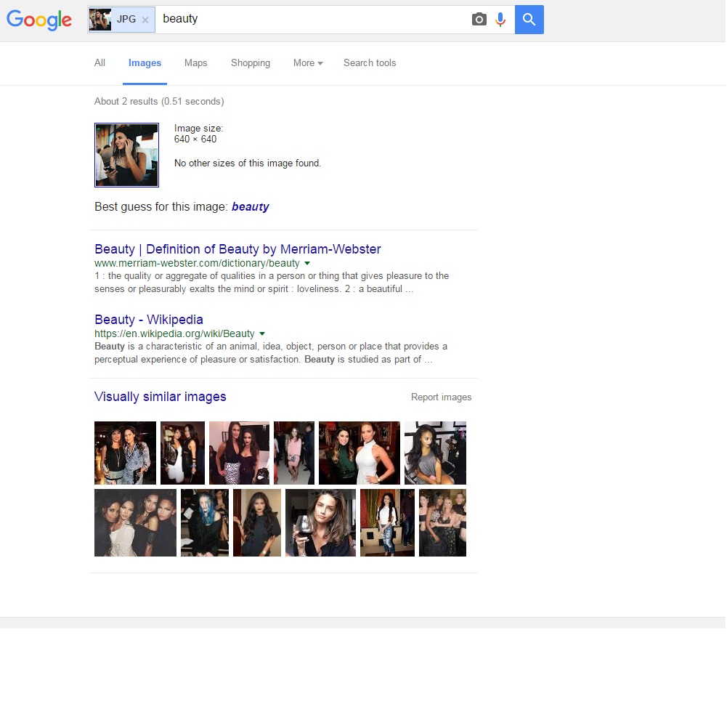Click the 'beauty' best guess link
This screenshot has width=727, height=728.
point(251,206)
